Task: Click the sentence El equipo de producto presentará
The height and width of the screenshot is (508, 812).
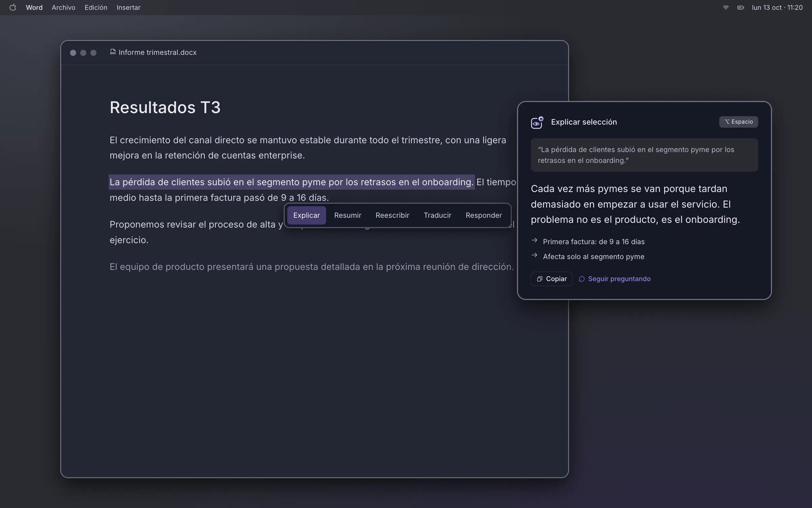Action: 312,267
